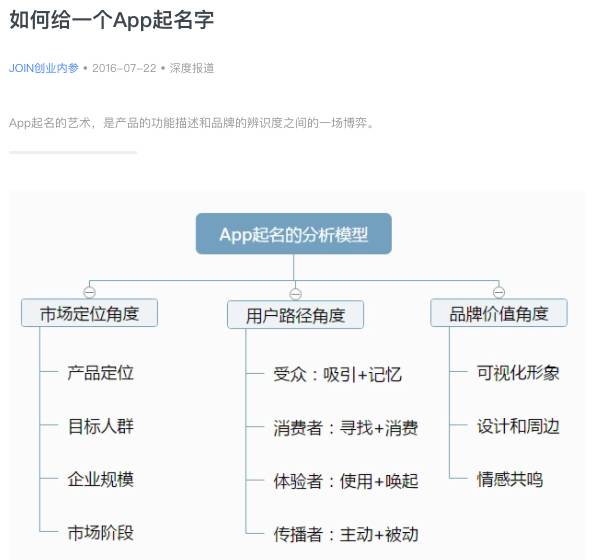Viewport: 599px width, 560px height.
Task: Click the 企业规模 leaf item
Action: coord(101,479)
